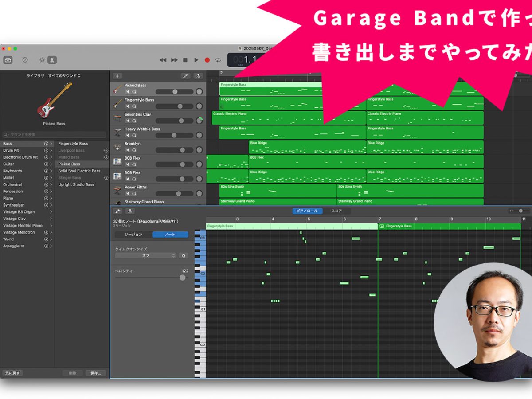Switch to the ピアノロール tab
Viewport: 532px width, 399px height.
307,211
